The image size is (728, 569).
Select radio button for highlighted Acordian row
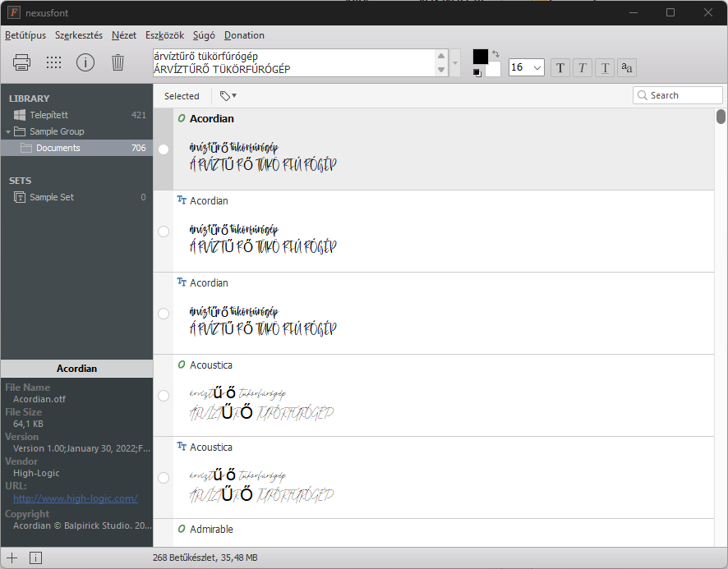point(164,149)
